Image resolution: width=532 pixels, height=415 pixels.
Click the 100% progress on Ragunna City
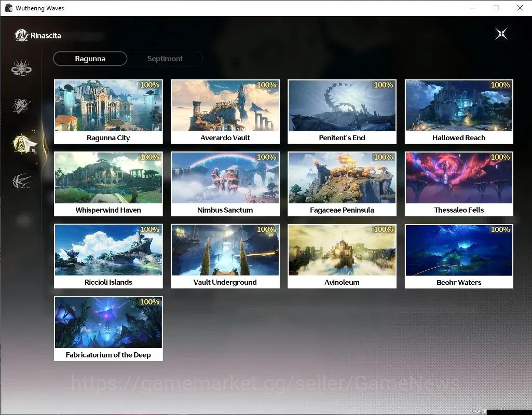click(149, 85)
